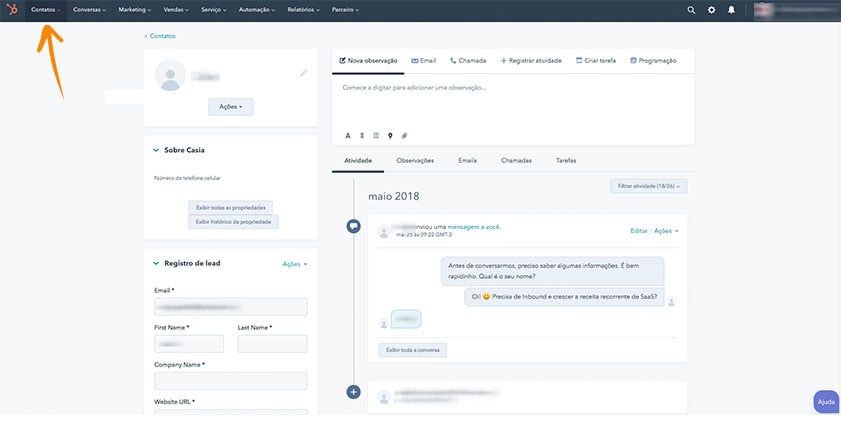The image size is (841, 421).
Task: Click Exibir todas as propriedades button
Action: coord(231,207)
